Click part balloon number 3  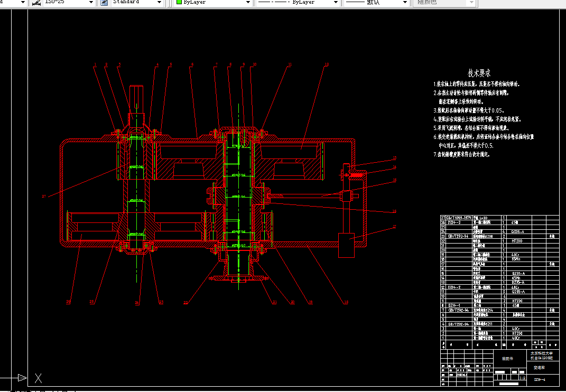(x=119, y=64)
